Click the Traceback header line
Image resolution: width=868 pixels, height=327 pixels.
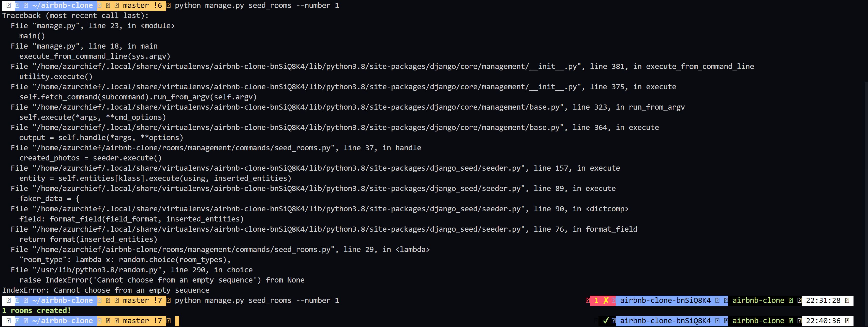(x=75, y=16)
